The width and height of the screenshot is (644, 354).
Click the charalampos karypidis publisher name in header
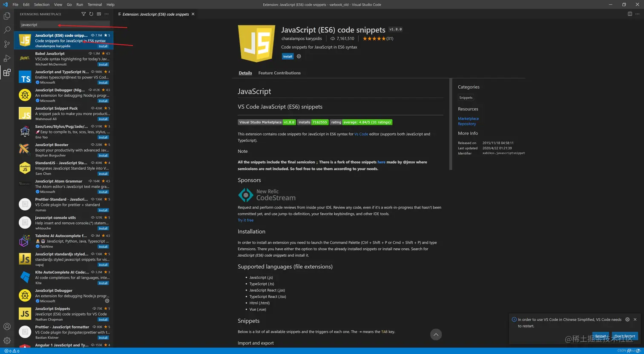click(302, 38)
